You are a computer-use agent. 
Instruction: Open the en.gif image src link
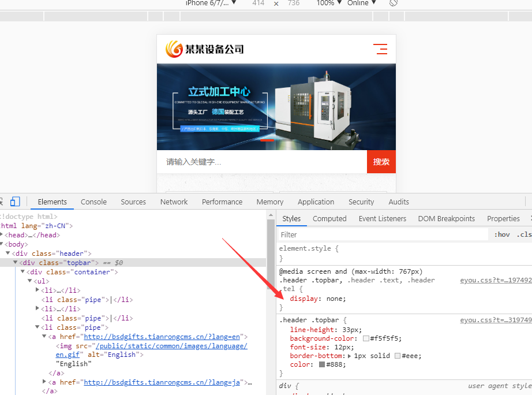tap(151, 350)
